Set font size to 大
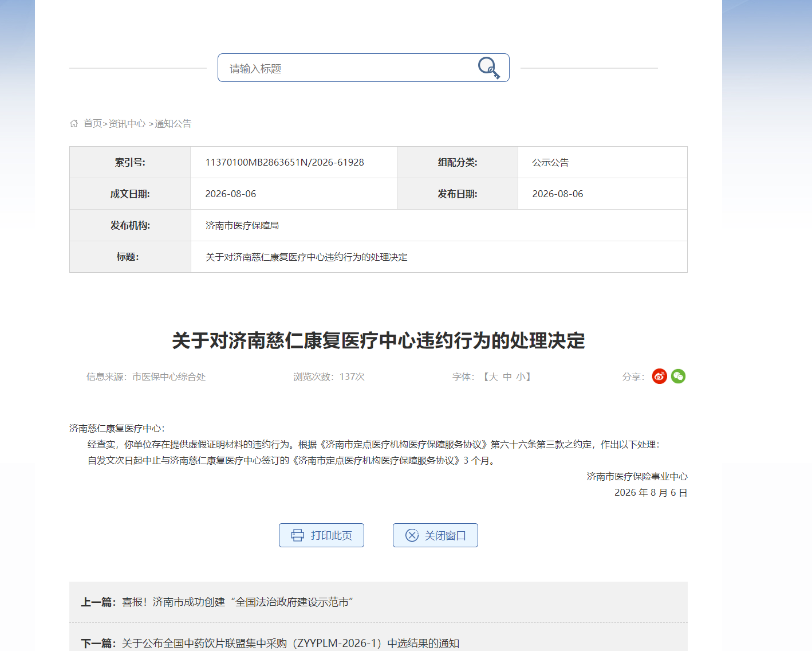Screen dimensions: 812x651 click(494, 377)
